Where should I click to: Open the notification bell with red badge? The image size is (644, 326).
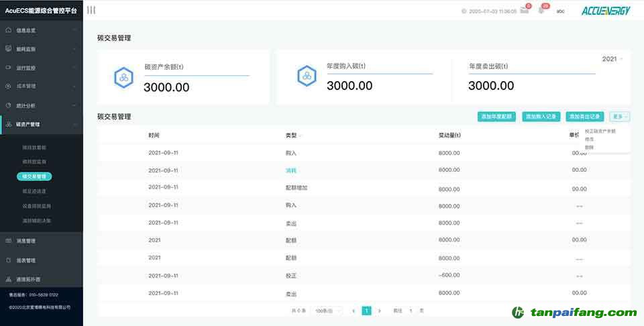[541, 11]
